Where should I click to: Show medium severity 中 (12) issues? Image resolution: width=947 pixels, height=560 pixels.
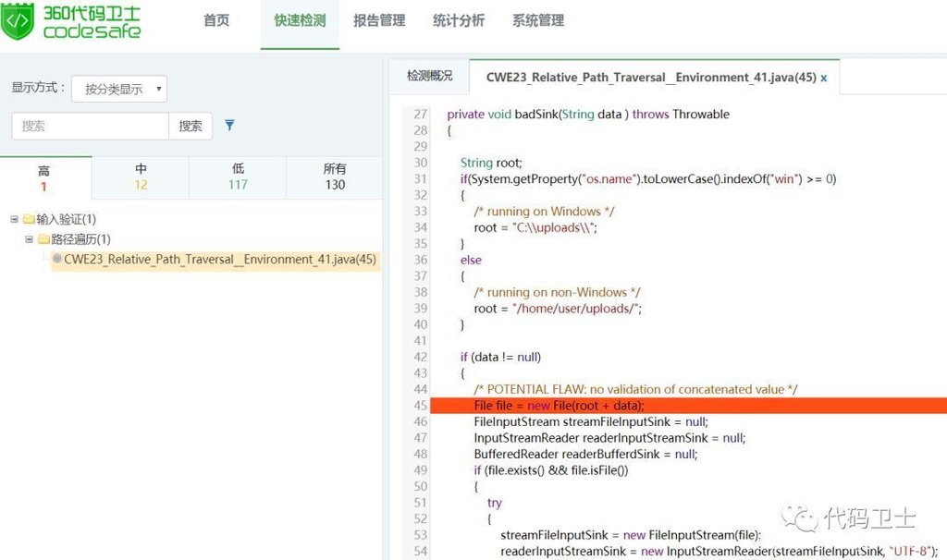coord(141,177)
